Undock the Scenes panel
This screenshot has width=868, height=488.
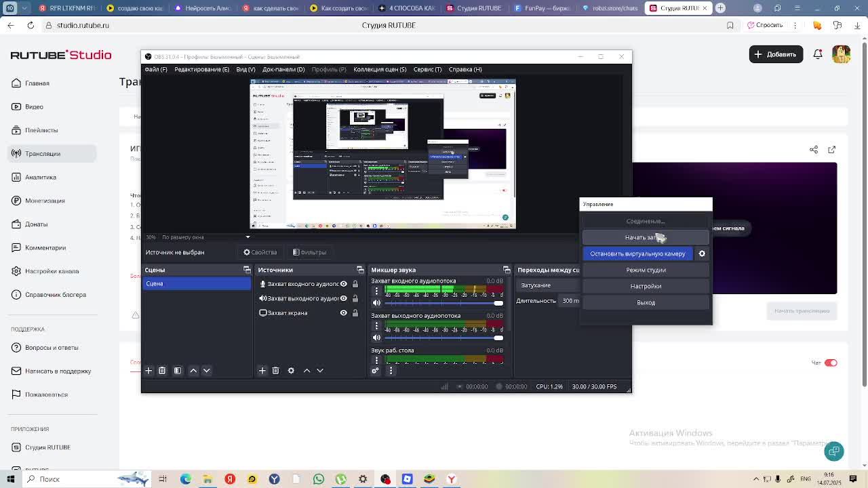click(247, 270)
